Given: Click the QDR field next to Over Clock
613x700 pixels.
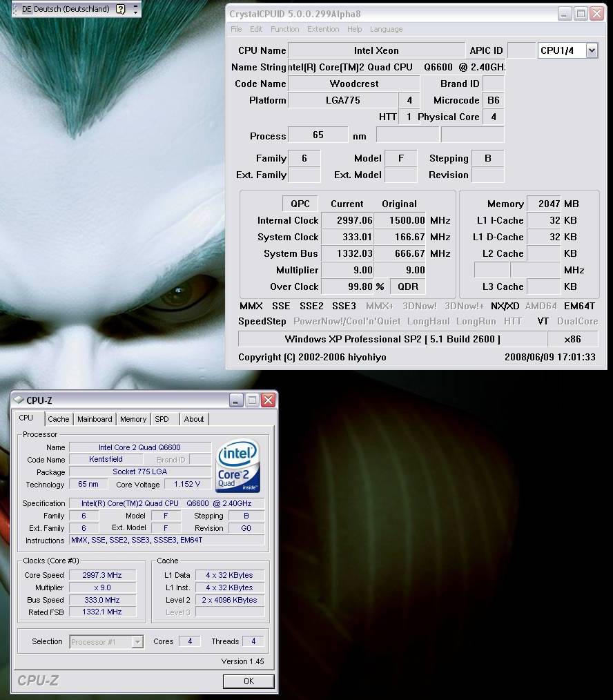Looking at the screenshot, I should coord(407,286).
